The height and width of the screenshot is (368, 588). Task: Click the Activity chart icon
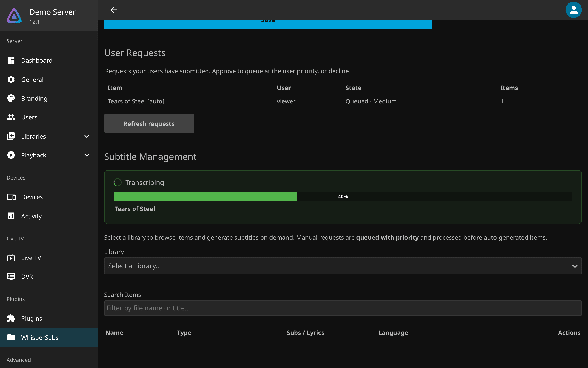pyautogui.click(x=11, y=216)
